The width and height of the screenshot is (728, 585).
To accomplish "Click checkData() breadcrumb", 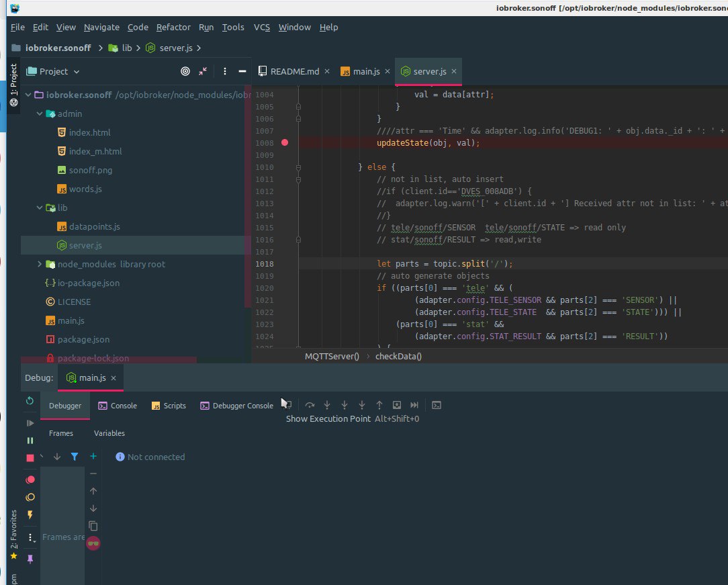I will [398, 357].
